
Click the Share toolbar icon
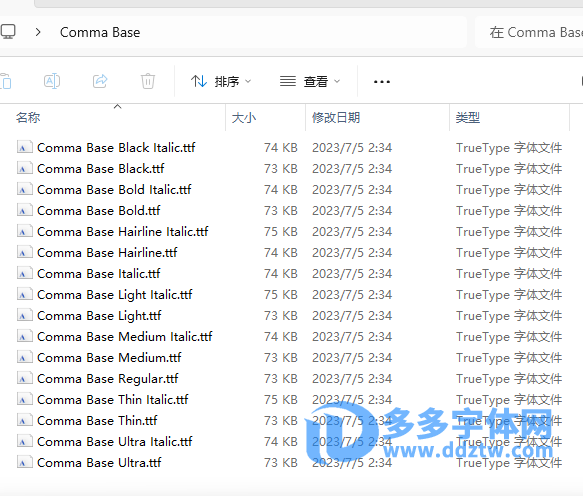[x=100, y=81]
